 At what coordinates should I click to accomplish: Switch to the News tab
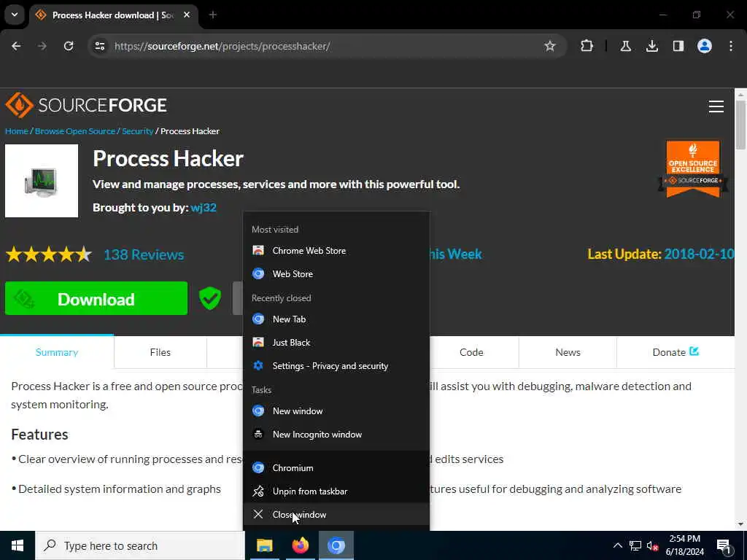[x=568, y=352]
